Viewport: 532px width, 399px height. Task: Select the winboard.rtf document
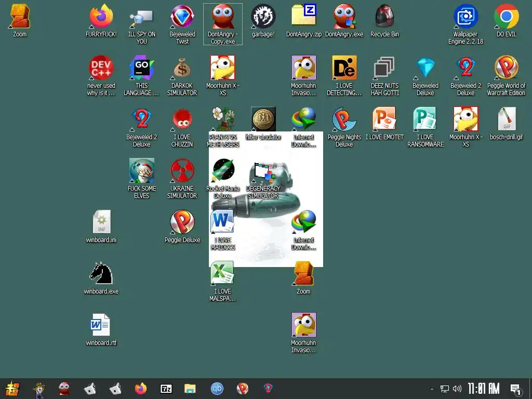[101, 329]
